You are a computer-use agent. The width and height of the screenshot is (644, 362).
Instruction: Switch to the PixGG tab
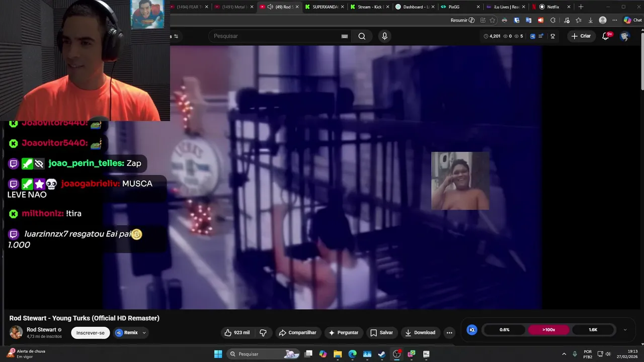(459, 7)
